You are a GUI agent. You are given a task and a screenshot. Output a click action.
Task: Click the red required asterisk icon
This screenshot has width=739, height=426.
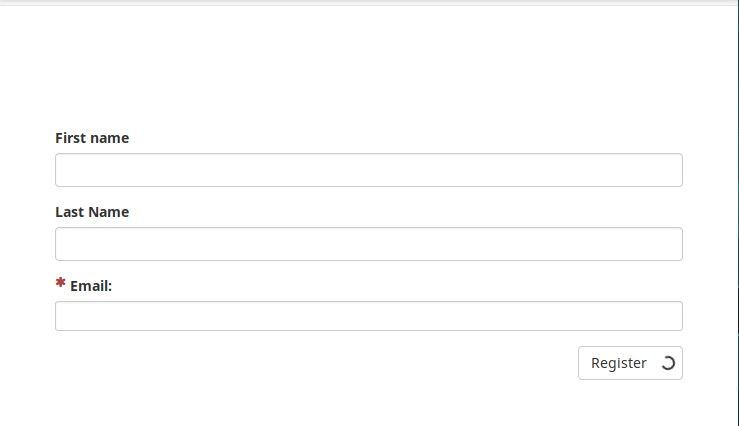tap(61, 285)
